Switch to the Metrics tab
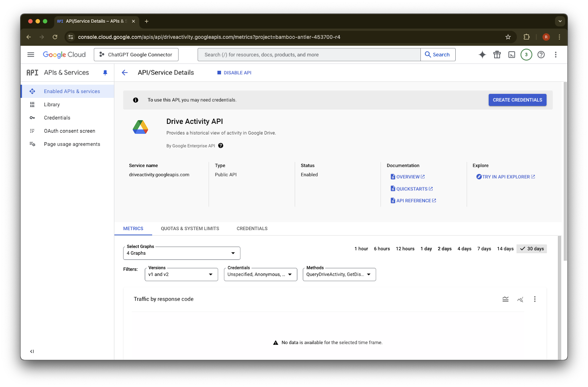Viewport: 588px width, 387px height. click(133, 229)
